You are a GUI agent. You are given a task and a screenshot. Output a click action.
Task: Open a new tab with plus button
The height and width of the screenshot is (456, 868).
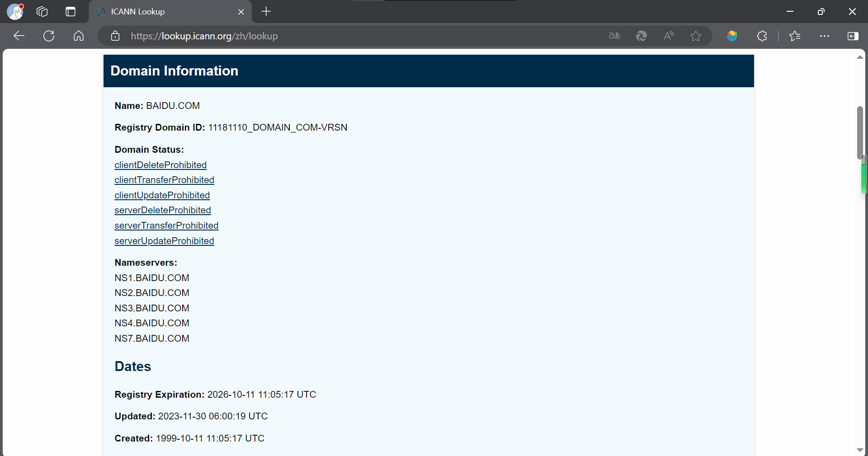(266, 12)
